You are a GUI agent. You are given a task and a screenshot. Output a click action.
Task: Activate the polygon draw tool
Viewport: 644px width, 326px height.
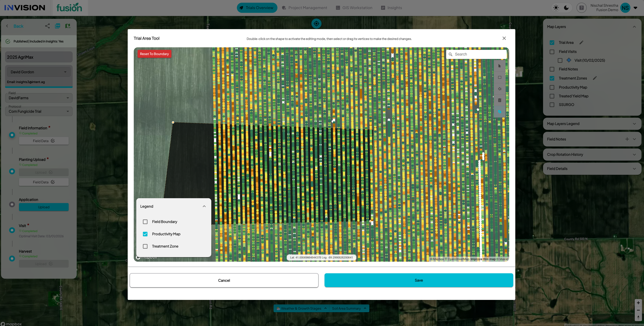[x=499, y=89]
